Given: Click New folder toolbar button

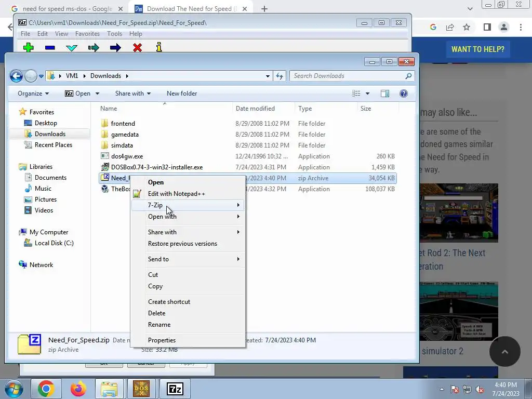Looking at the screenshot, I should click(182, 94).
